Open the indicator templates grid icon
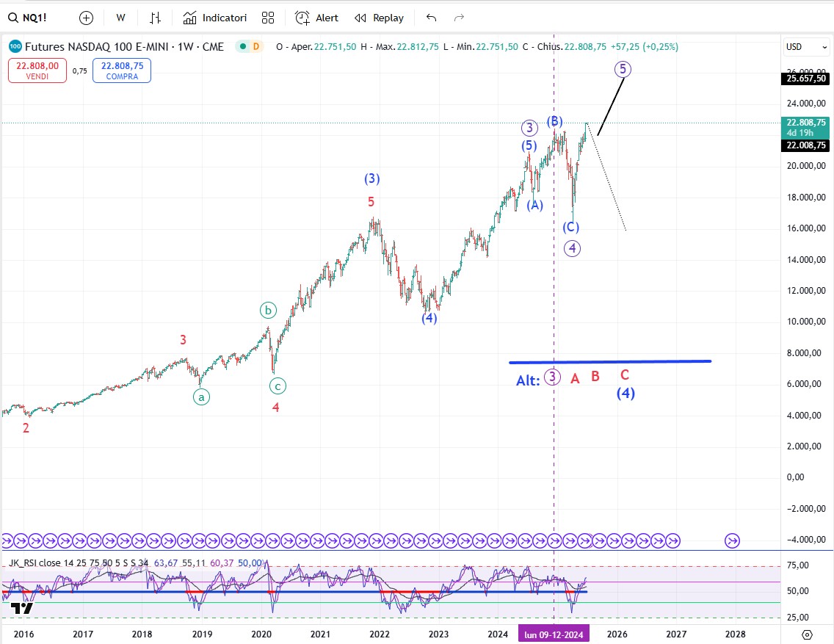Image resolution: width=834 pixels, height=644 pixels. pos(268,18)
